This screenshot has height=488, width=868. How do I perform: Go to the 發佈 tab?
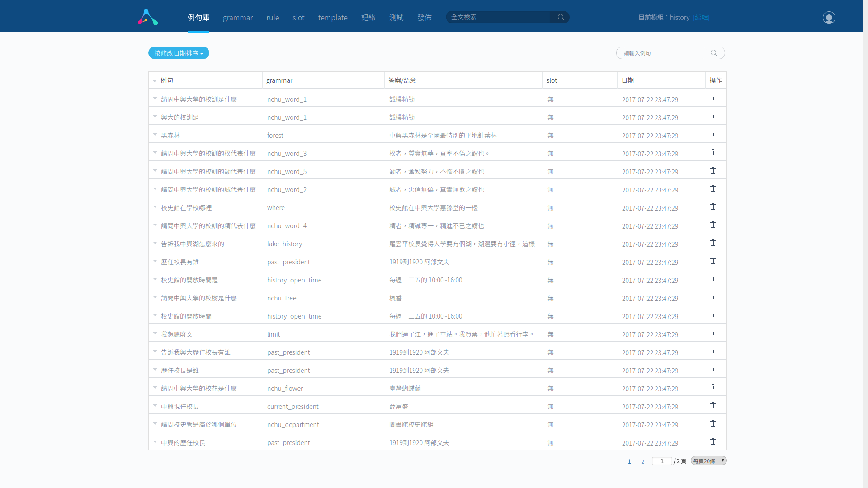click(x=424, y=18)
